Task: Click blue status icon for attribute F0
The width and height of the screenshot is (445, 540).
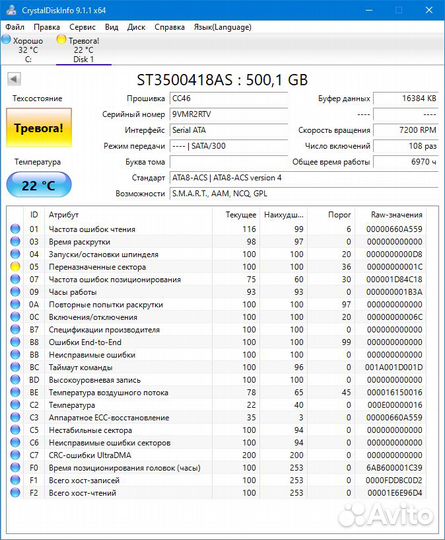Action: (x=15, y=468)
